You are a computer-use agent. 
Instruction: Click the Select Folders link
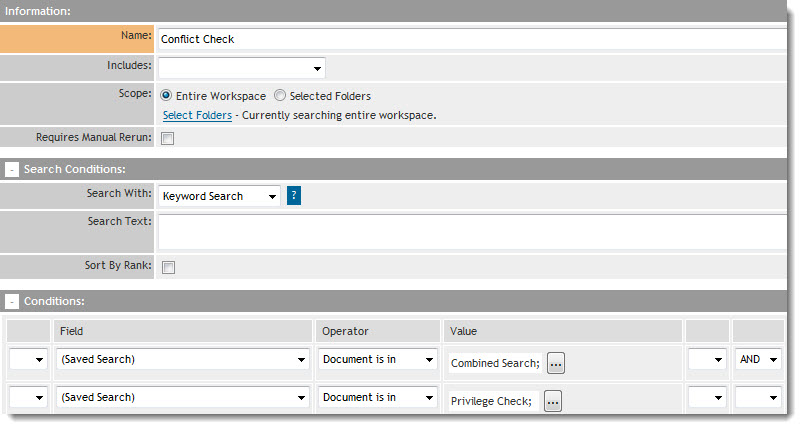[197, 115]
